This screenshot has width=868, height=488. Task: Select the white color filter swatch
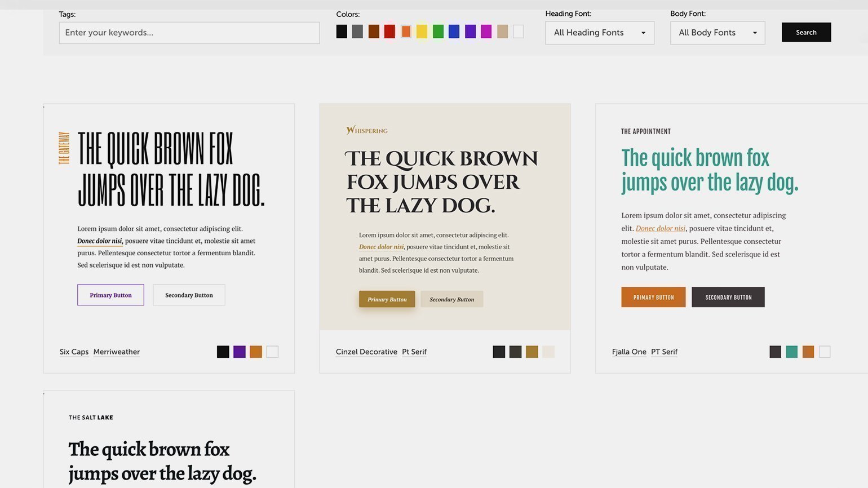tap(518, 32)
